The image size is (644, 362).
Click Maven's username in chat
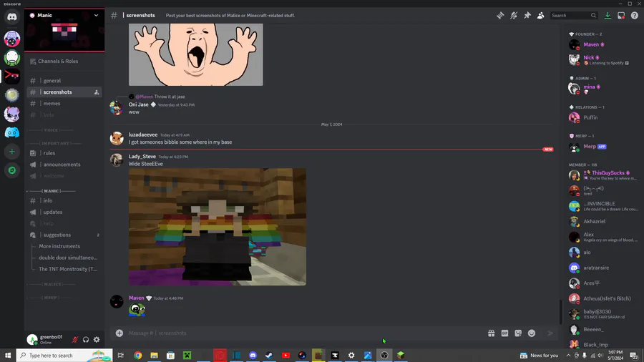point(137,298)
